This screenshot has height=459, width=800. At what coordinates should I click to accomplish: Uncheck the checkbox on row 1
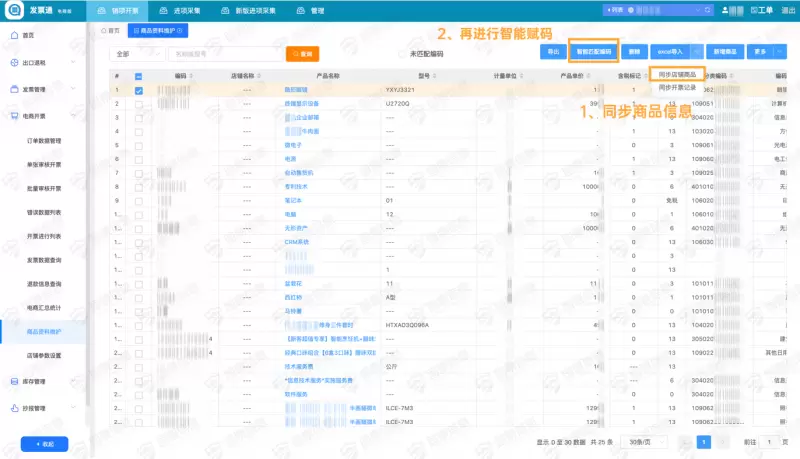(138, 90)
